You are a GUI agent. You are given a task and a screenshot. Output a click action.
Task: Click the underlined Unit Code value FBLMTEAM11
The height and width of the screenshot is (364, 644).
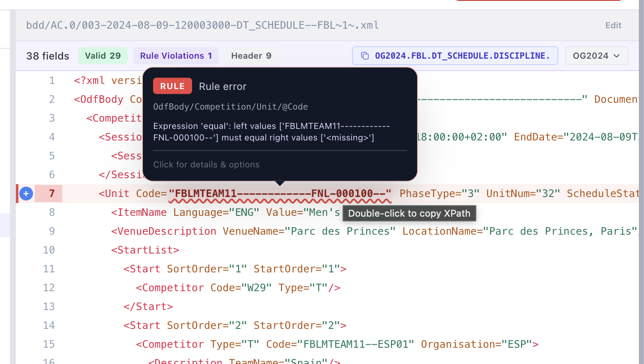(x=280, y=194)
